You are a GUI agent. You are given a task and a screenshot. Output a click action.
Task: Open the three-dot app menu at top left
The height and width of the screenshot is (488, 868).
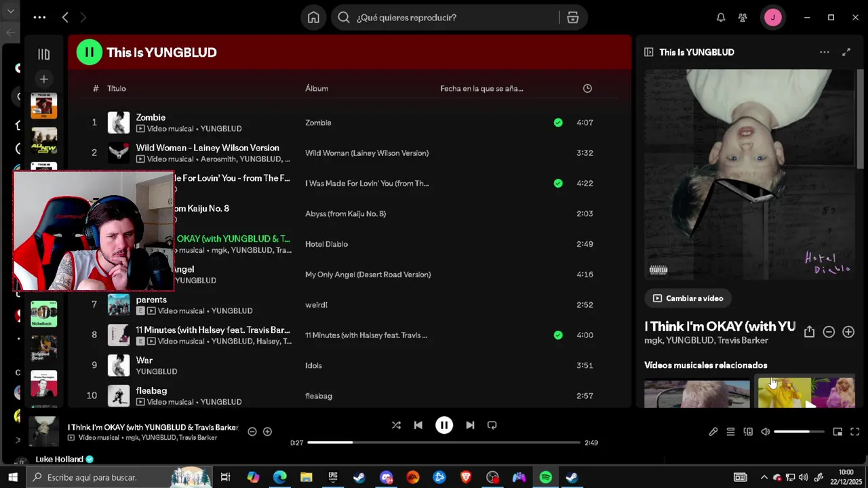pyautogui.click(x=39, y=18)
